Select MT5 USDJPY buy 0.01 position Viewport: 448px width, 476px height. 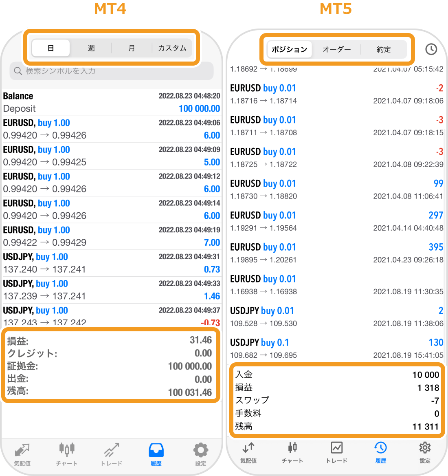tap(337, 317)
